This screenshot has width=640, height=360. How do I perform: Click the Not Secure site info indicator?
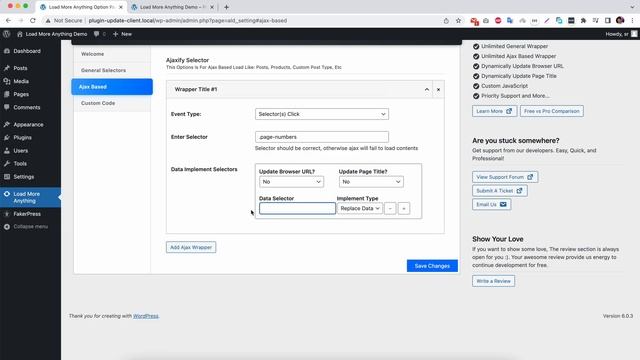click(x=64, y=20)
